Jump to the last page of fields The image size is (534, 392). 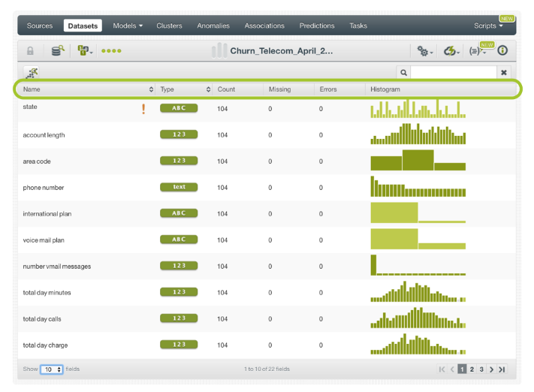[x=502, y=369]
